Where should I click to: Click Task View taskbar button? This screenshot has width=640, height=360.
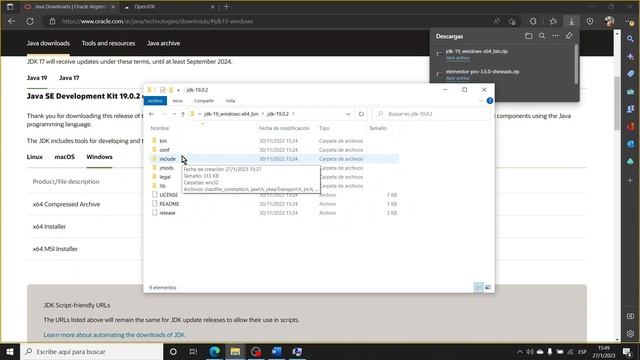point(193,351)
